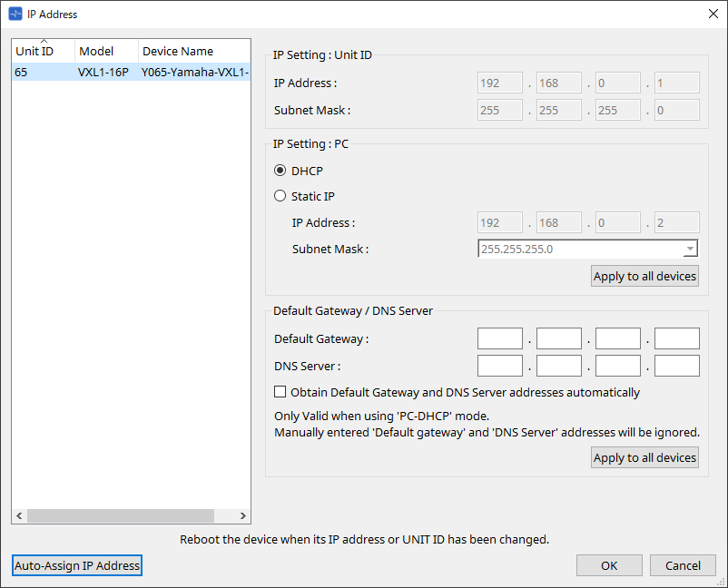The height and width of the screenshot is (588, 728).
Task: Click the Model column header
Action: point(105,52)
